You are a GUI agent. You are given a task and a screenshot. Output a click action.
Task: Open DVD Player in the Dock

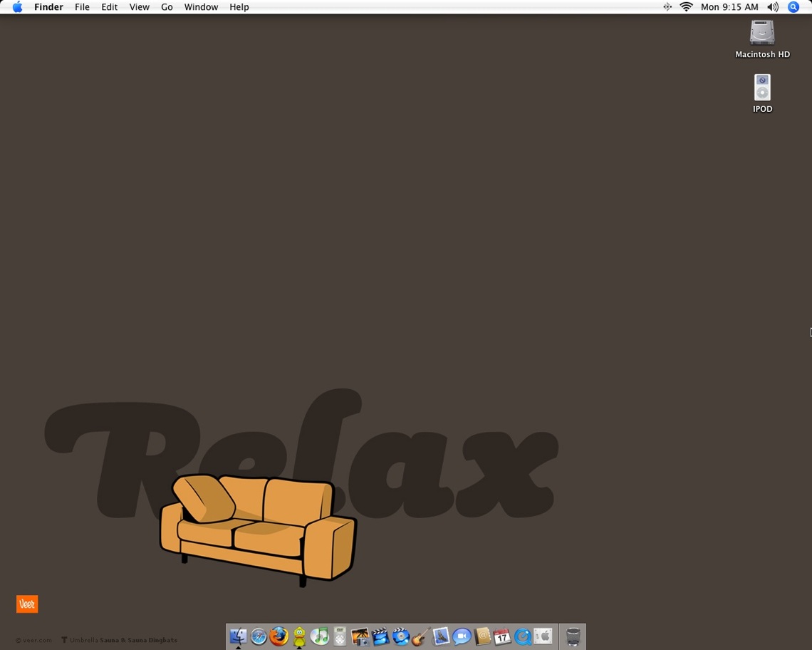pos(340,636)
